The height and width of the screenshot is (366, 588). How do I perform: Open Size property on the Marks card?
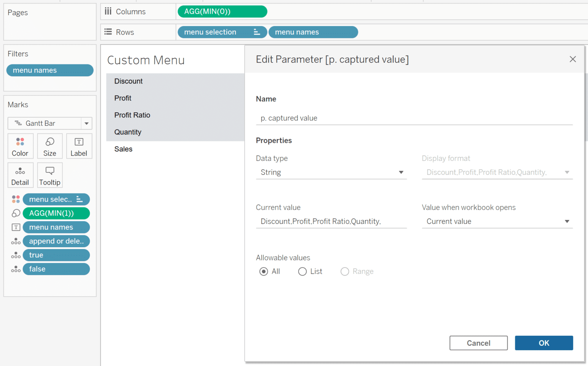(50, 146)
